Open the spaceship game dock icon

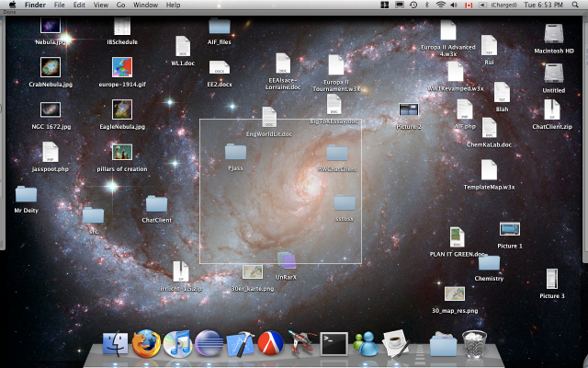coord(302,342)
